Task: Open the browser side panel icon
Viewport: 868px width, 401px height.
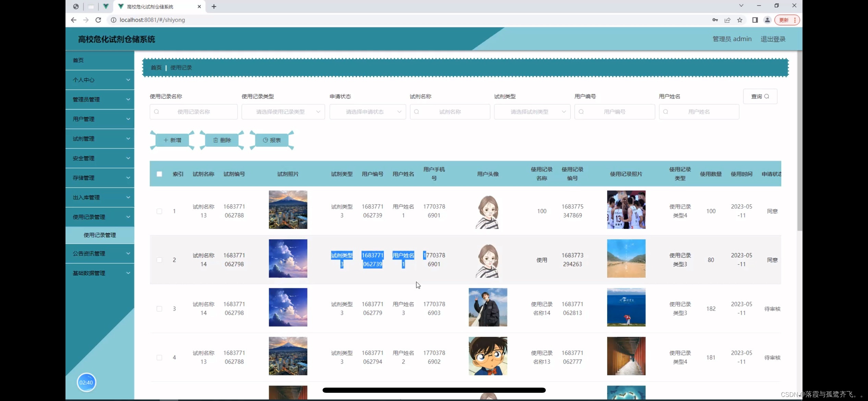Action: click(755, 20)
